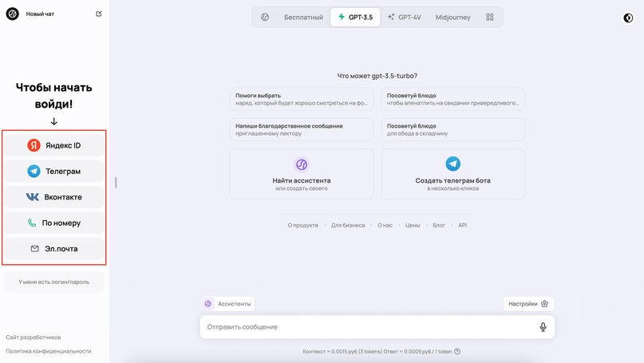Switch to the GPT-4V tab
644x363 pixels.
click(405, 18)
